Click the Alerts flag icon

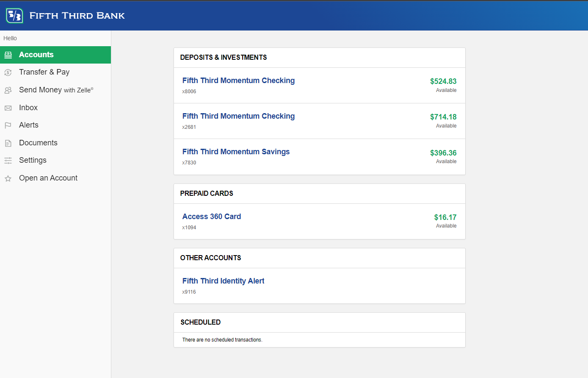(x=8, y=125)
